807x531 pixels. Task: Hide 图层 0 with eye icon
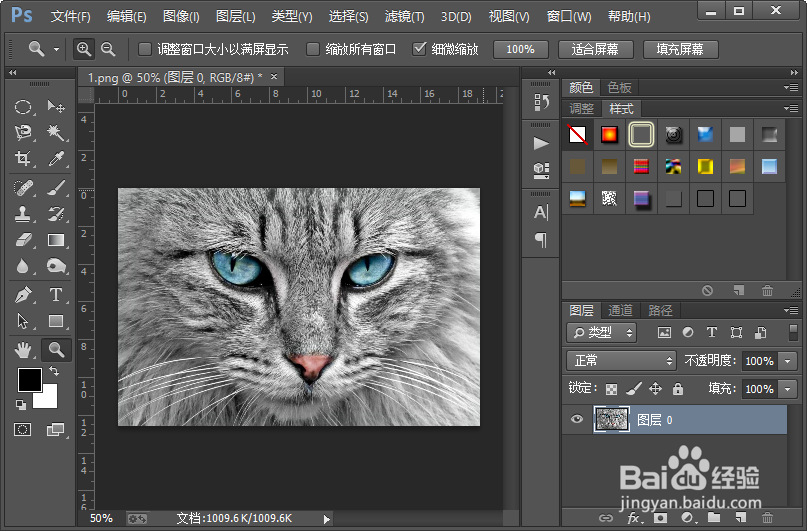577,419
